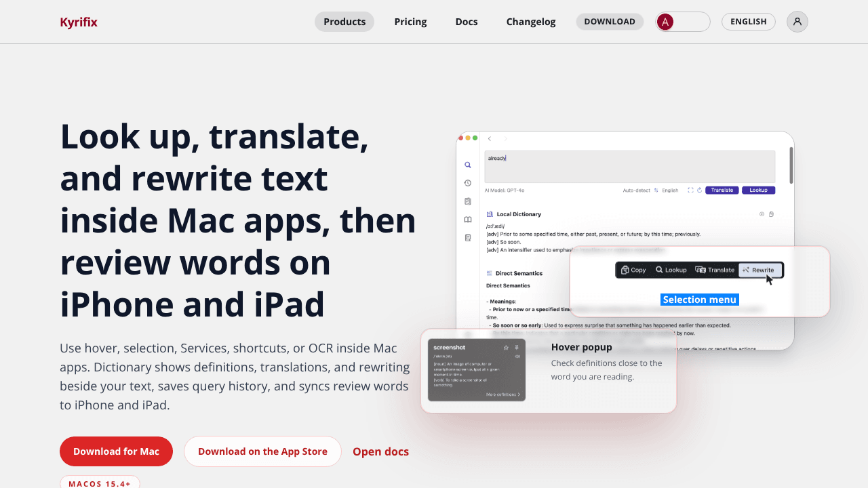868x488 pixels.
Task: Click the Kyrifix logo
Action: (x=79, y=22)
